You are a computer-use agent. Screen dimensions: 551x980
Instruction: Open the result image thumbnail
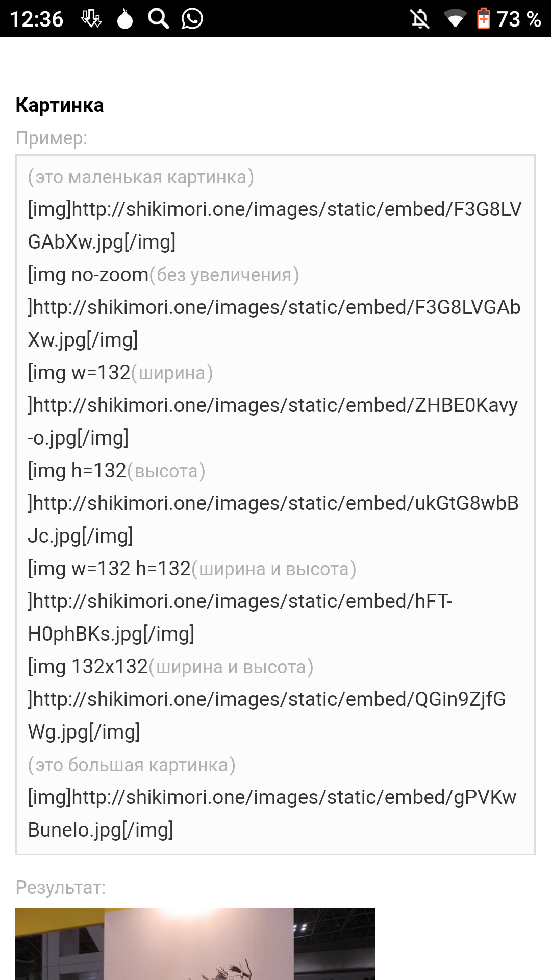(x=195, y=944)
